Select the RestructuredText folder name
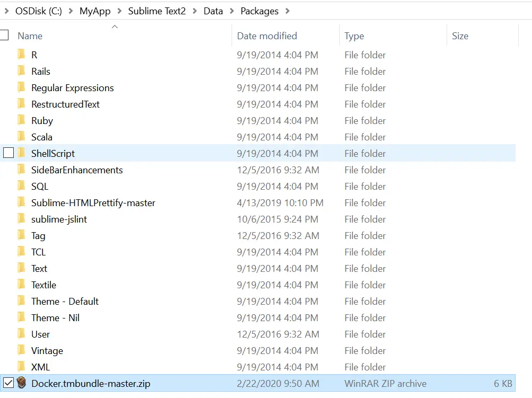Screen dimensions: 532x398 click(x=66, y=104)
